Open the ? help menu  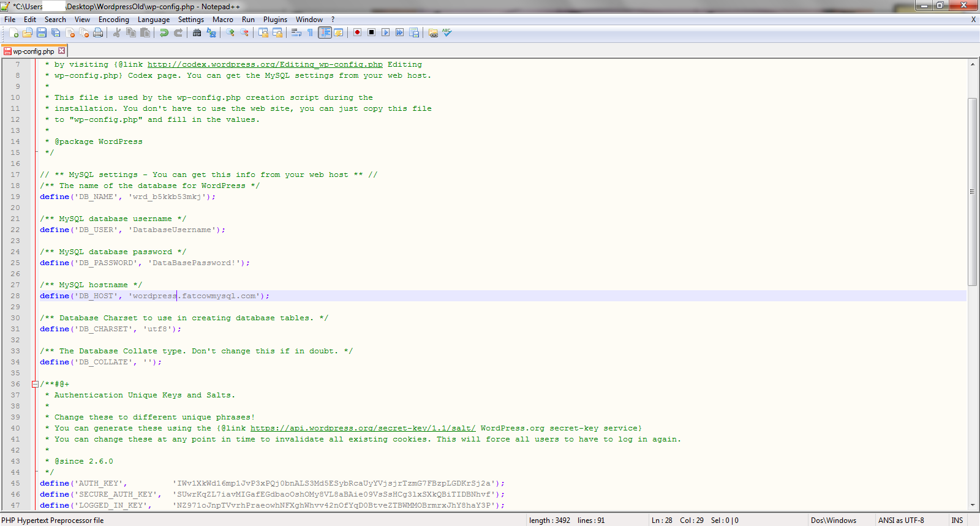coord(333,20)
